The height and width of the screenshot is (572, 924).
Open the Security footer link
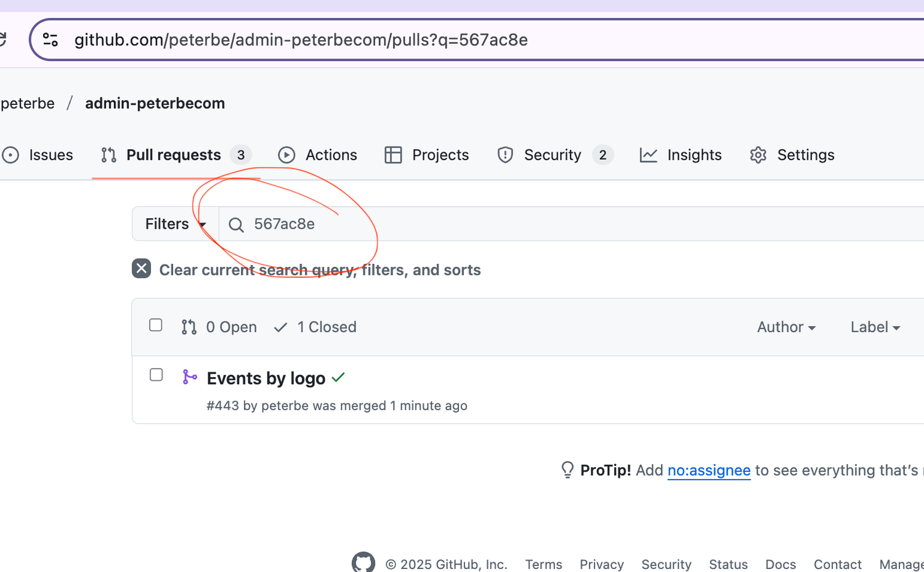coord(667,564)
